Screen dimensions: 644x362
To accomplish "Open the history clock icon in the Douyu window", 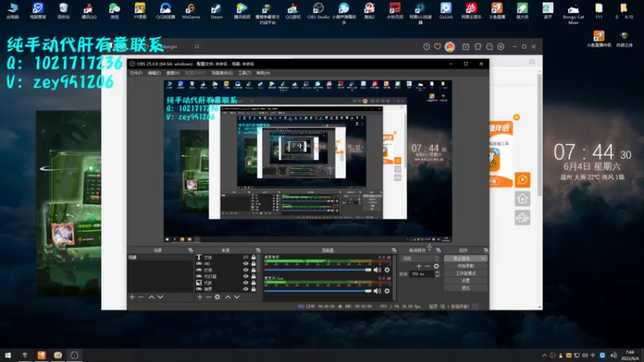I will coord(427,47).
